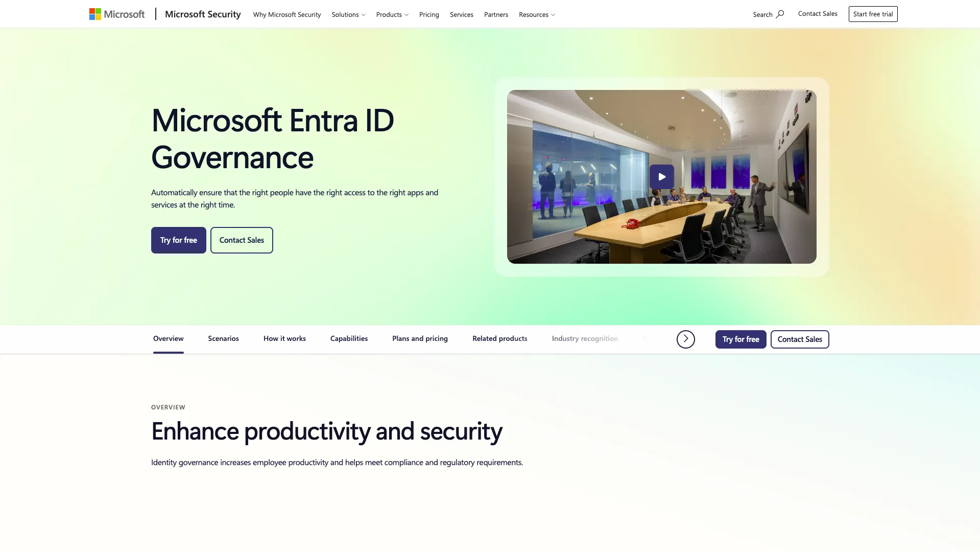Select the Overview tab
Image resolution: width=980 pixels, height=552 pixels.
tap(169, 338)
